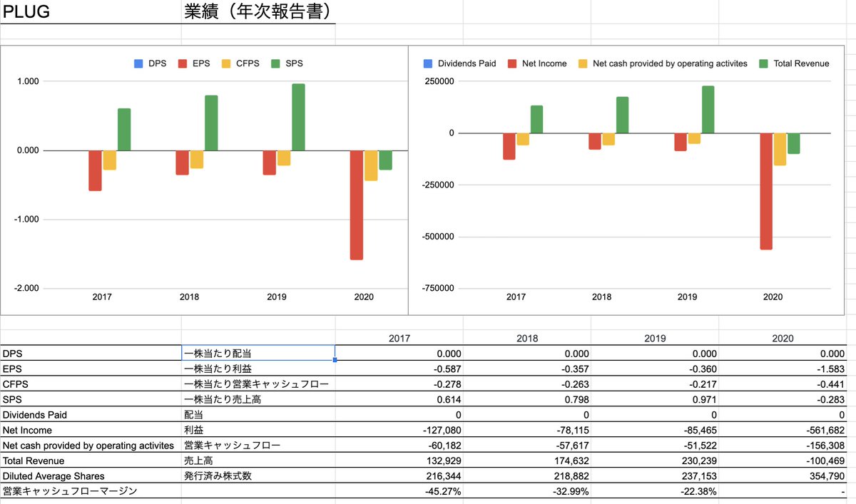Screen dimensions: 856x504
Task: Select the PLUG ticker cell
Action: [x=91, y=11]
